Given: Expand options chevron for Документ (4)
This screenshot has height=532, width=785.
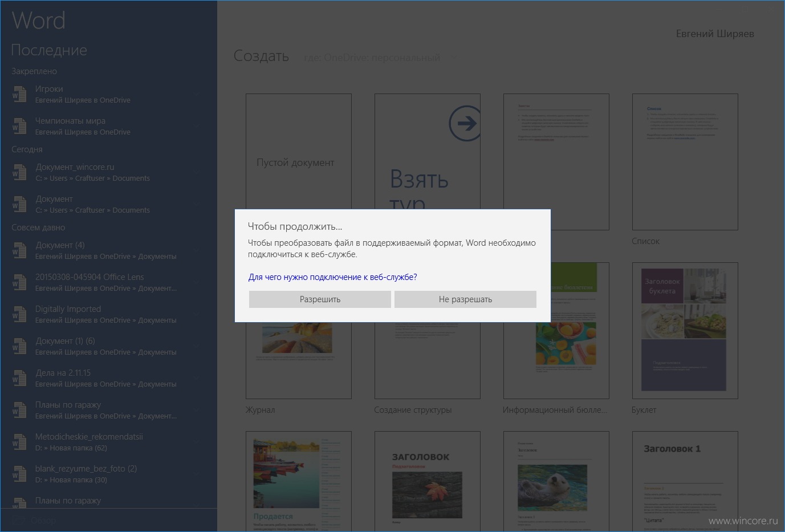Looking at the screenshot, I should [x=196, y=250].
